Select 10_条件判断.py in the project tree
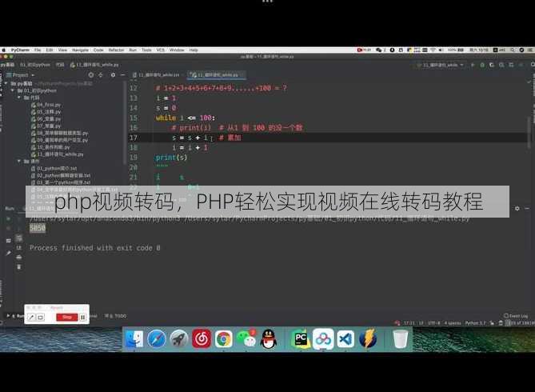Viewport: 535px width, 392px height. point(50,147)
